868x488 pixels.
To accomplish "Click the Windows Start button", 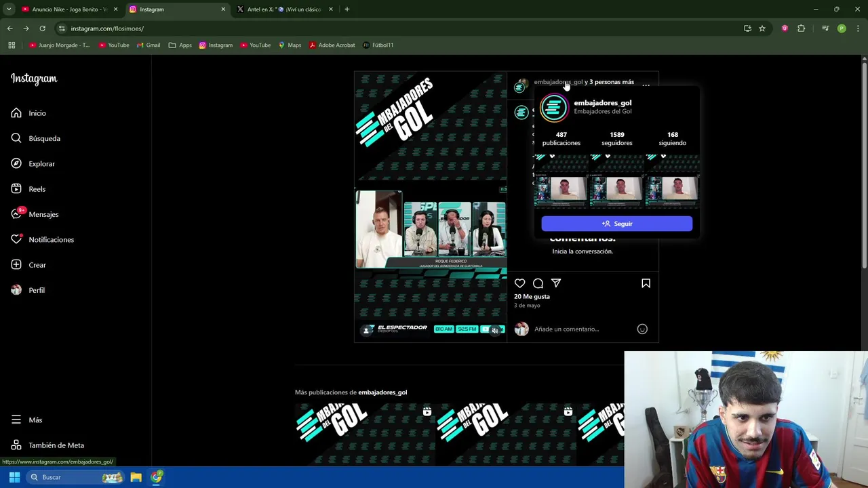I will coord(14,477).
